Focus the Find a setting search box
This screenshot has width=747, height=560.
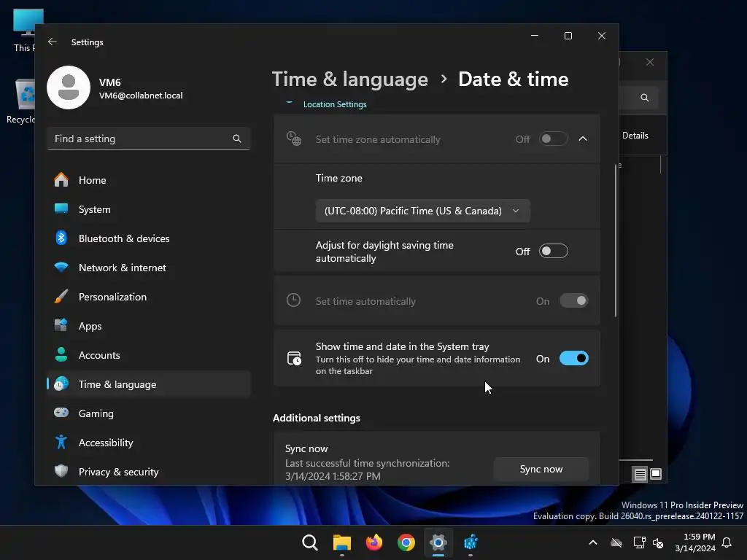[x=149, y=139]
